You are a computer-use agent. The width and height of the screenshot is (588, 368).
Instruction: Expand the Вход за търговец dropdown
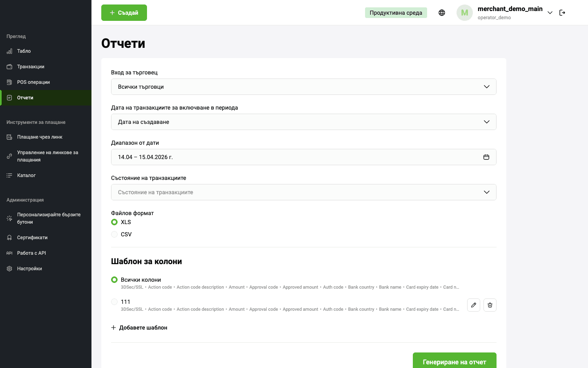pos(303,87)
